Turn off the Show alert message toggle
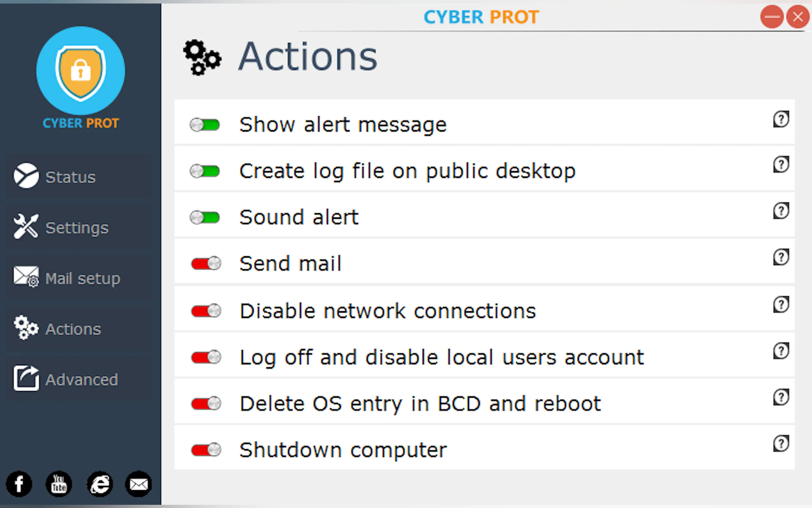The height and width of the screenshot is (508, 812). coord(205,125)
